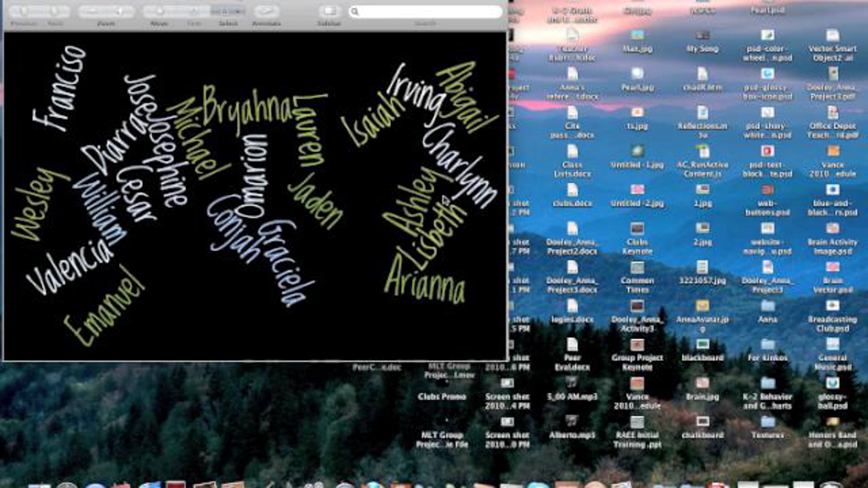Viewport: 868px width, 488px height.
Task: Click the Zoom in (plus) button
Action: coord(120,12)
